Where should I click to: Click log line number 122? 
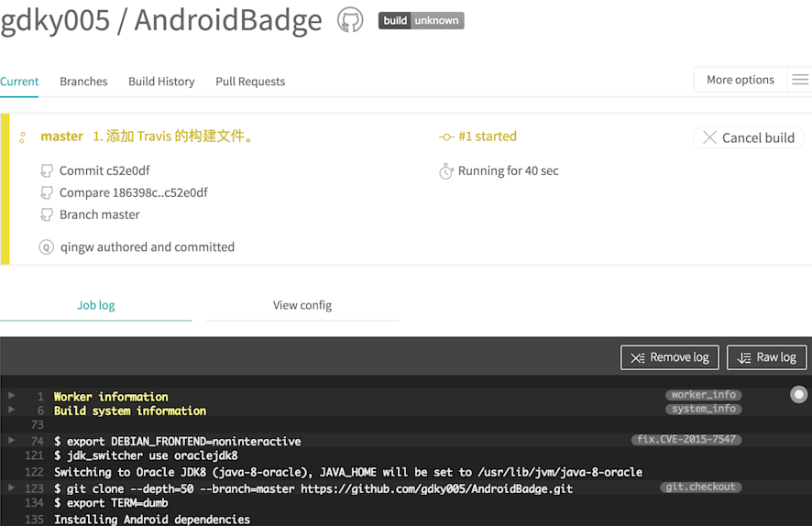(x=34, y=472)
